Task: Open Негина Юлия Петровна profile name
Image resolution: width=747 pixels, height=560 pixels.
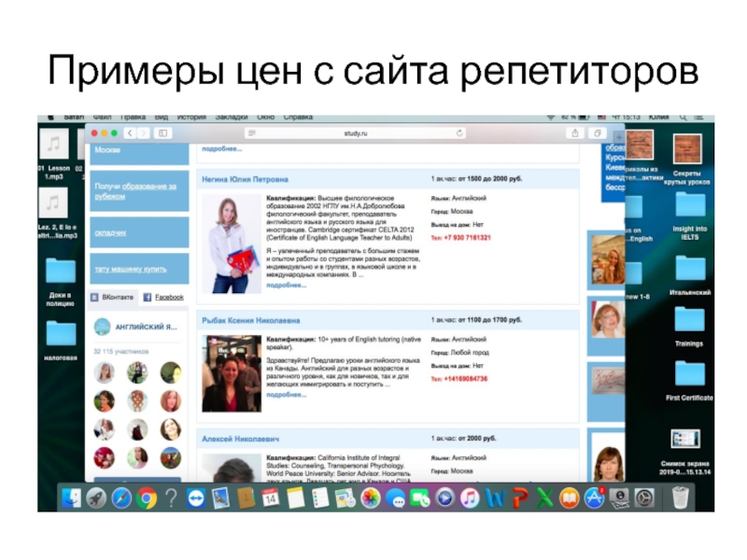Action: click(245, 179)
